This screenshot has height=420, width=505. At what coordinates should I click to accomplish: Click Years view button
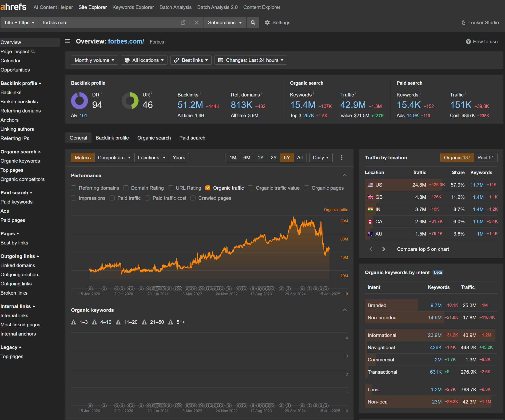click(x=179, y=158)
